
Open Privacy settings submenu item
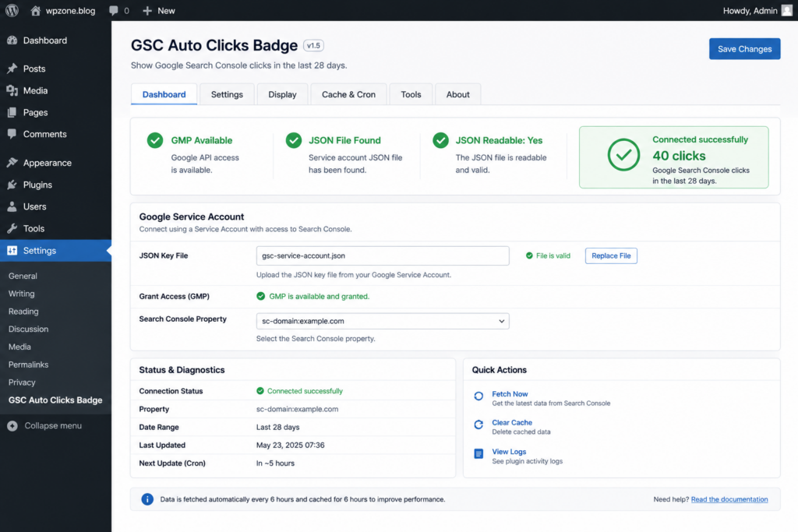click(x=22, y=382)
